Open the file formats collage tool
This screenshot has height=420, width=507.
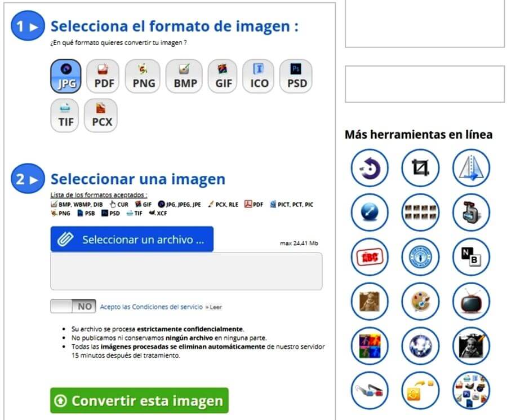[x=471, y=390]
